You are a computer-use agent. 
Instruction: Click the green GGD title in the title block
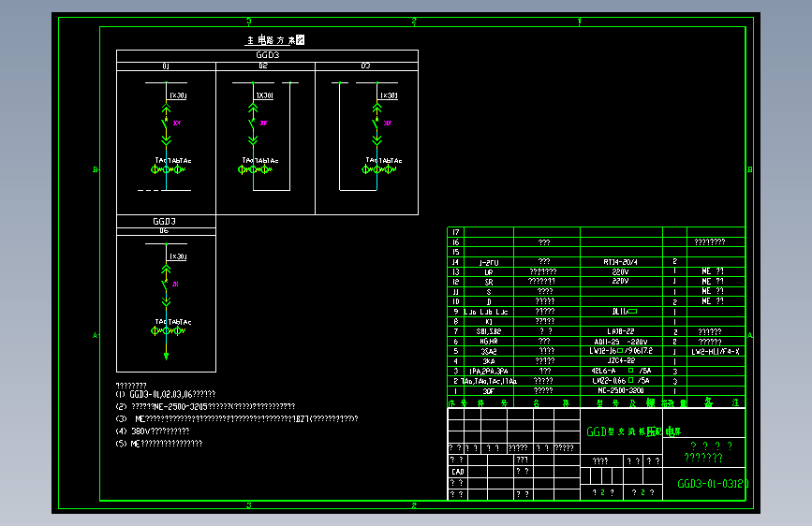[633, 431]
